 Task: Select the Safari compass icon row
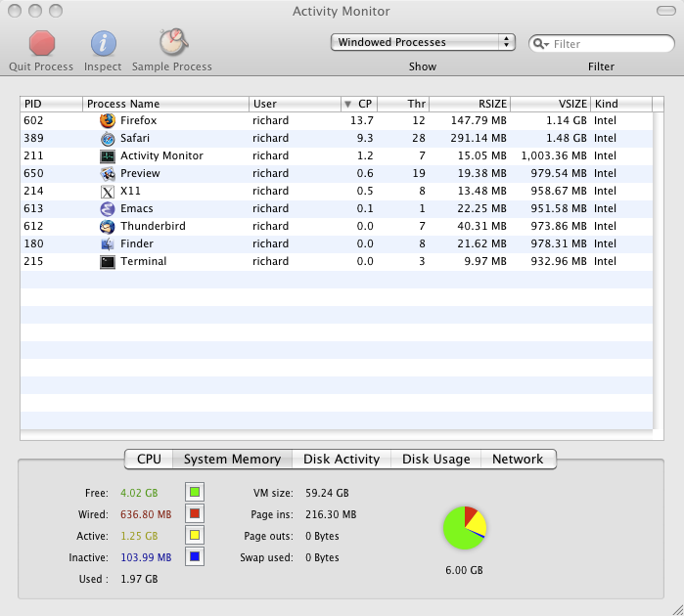[108, 138]
